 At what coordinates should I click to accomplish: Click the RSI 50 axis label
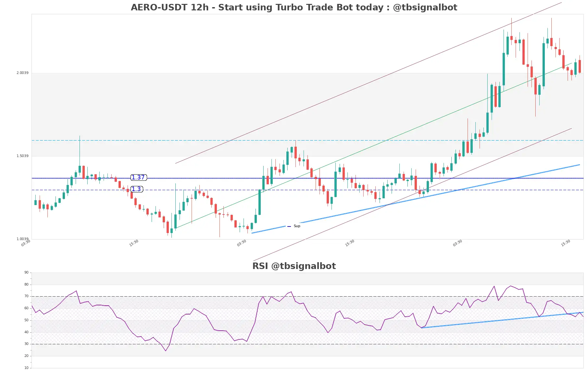tap(26, 320)
